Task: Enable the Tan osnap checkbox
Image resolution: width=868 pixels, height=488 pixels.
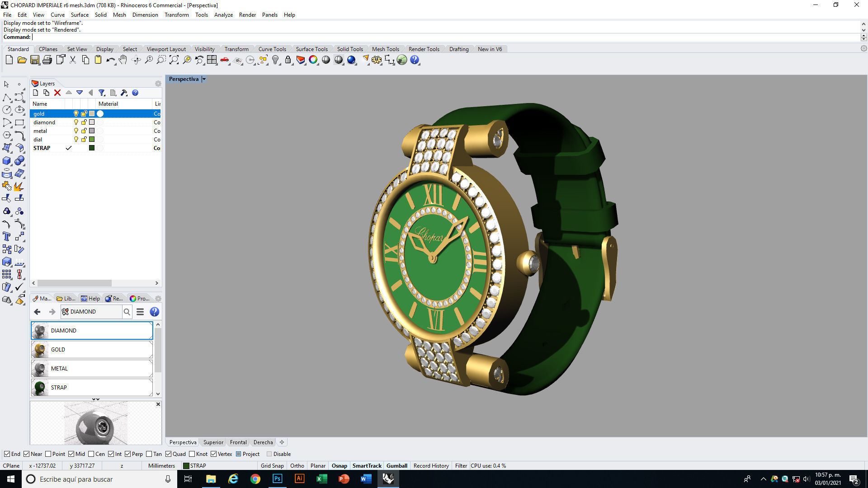Action: (x=149, y=454)
